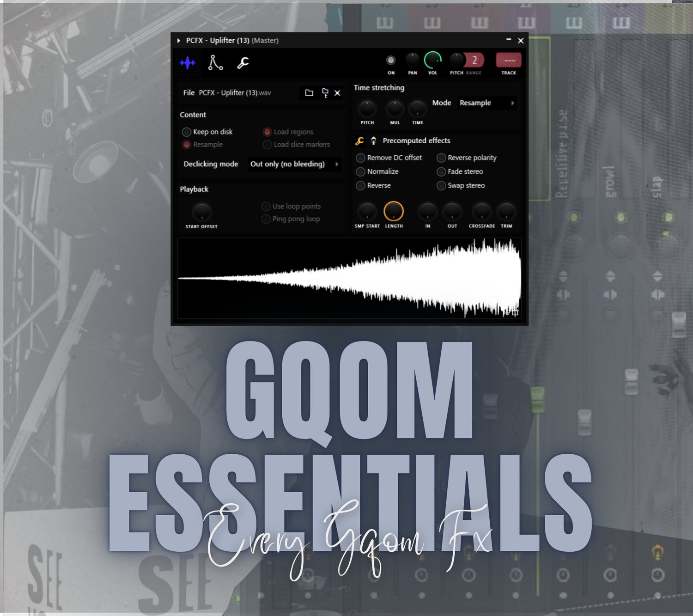Click the orange wrench icon beside Precomputed effects
The height and width of the screenshot is (616, 693).
click(359, 141)
